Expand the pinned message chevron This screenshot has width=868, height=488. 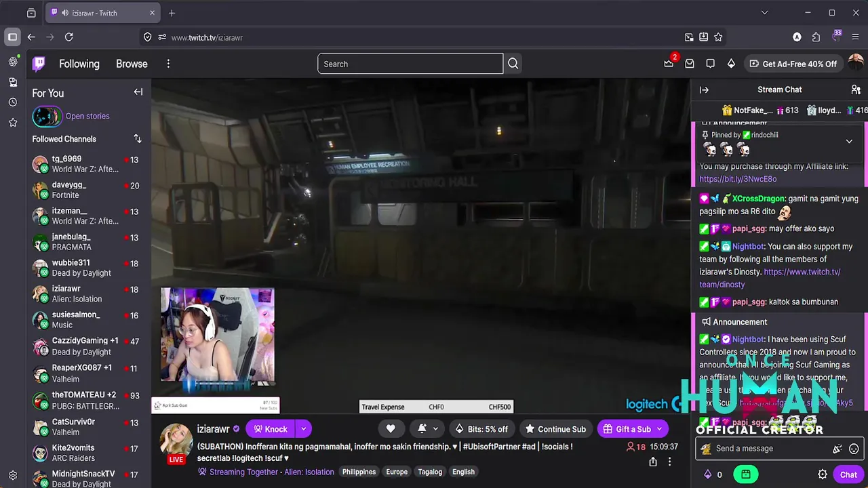click(x=849, y=141)
